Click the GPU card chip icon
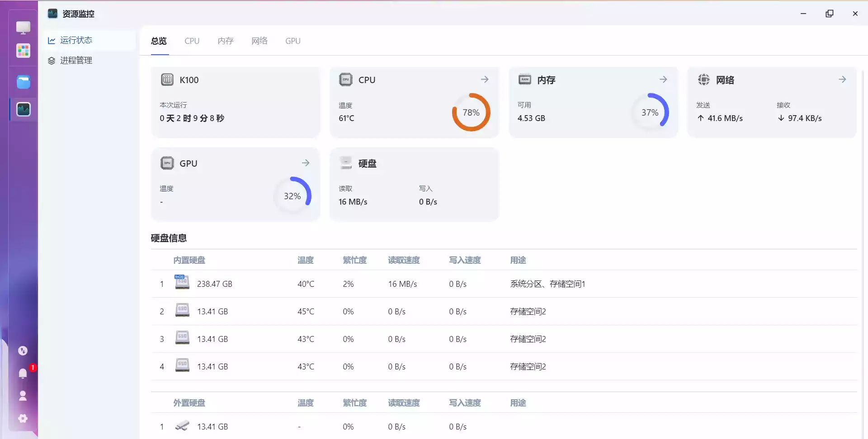Viewport: 868px width, 439px height. pyautogui.click(x=167, y=163)
